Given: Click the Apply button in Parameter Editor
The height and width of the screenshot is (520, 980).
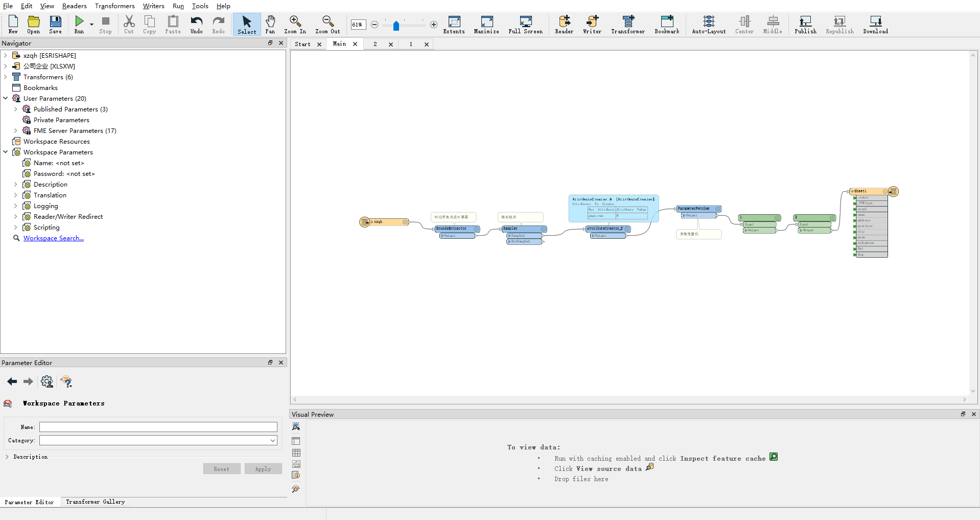Looking at the screenshot, I should point(263,468).
